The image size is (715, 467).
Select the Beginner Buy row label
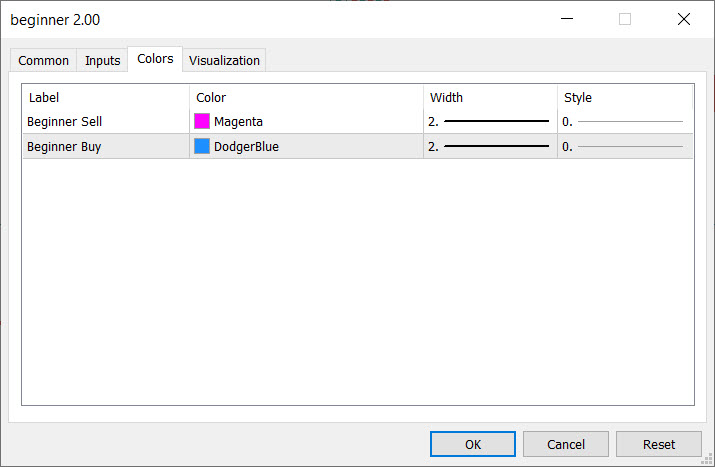[64, 147]
